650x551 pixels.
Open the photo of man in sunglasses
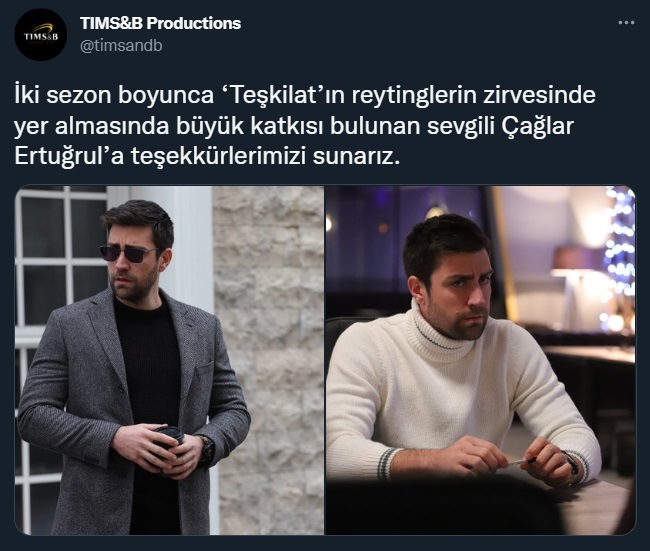click(169, 360)
